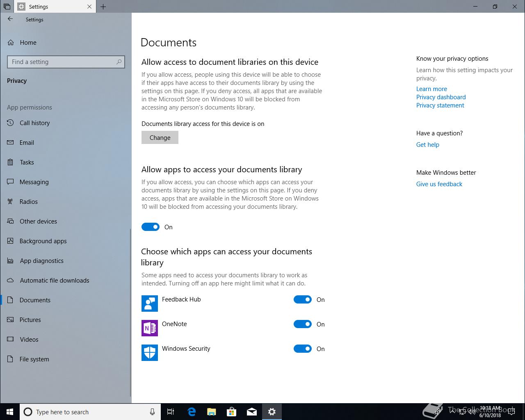Select the Videos film icon in sidebar
This screenshot has width=525, height=420.
tap(11, 339)
